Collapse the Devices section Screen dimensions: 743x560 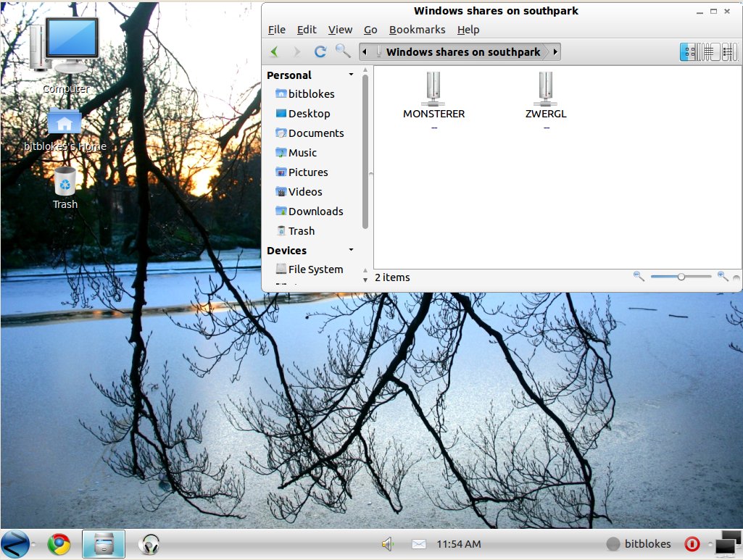coord(351,250)
